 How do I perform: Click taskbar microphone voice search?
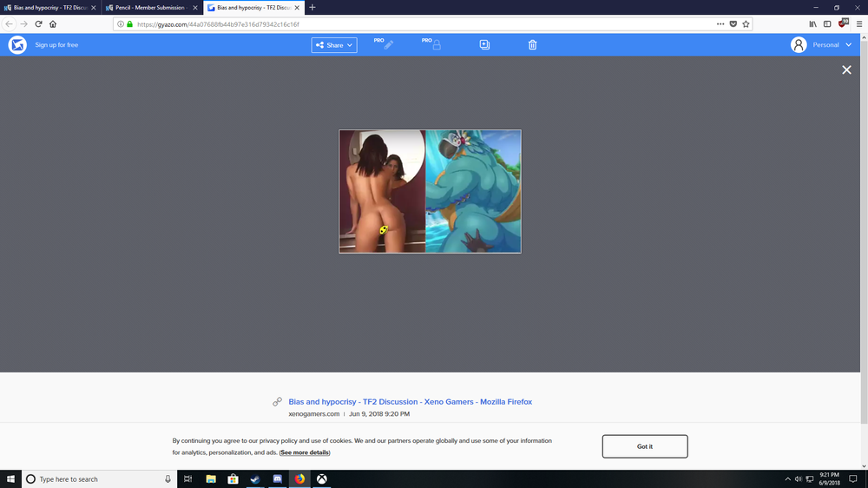click(x=168, y=479)
